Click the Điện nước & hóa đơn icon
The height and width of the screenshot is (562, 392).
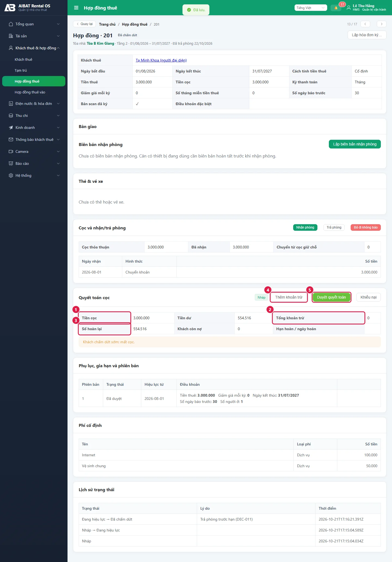click(11, 104)
